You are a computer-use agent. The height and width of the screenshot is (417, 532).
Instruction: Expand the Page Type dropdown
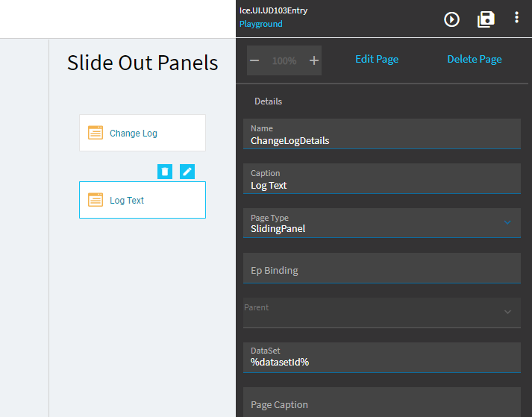coord(507,222)
